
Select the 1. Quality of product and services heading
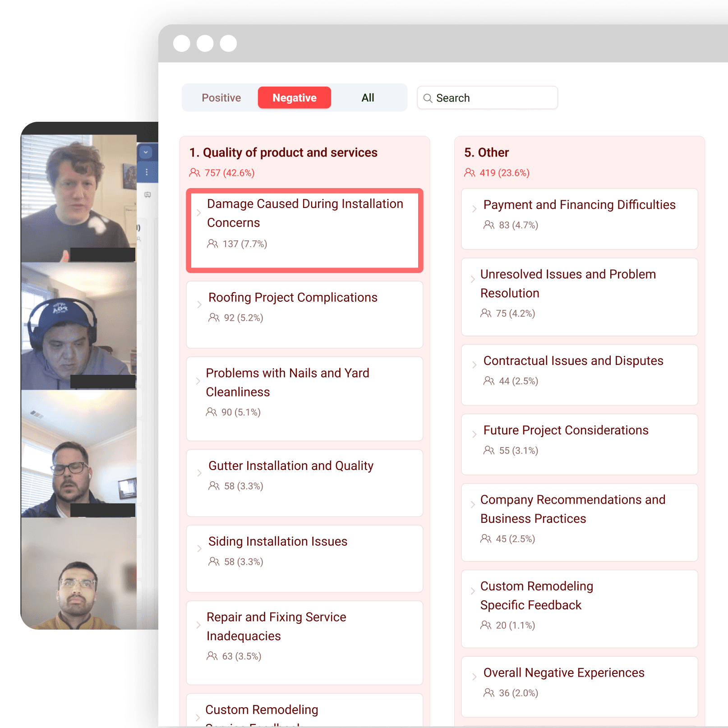pos(283,152)
